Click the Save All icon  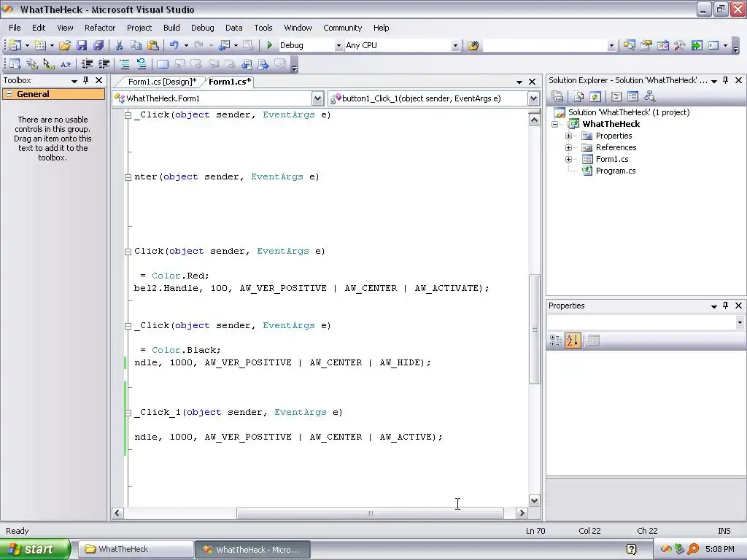pos(98,45)
